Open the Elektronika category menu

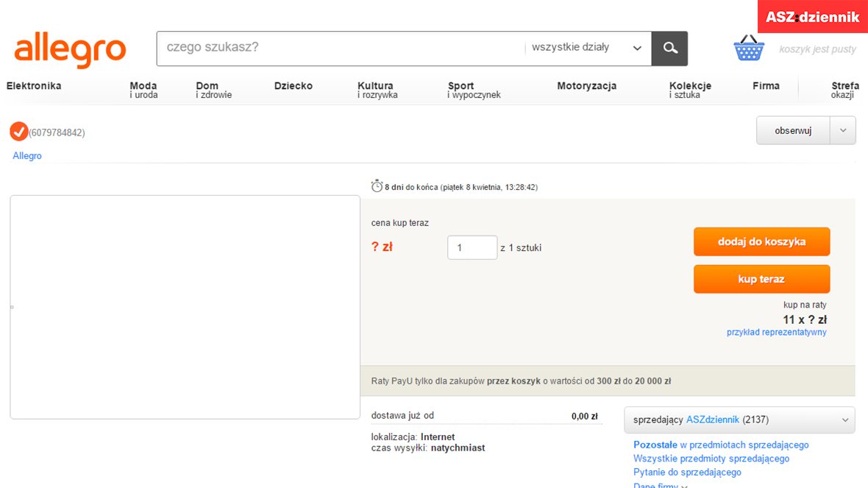point(34,86)
